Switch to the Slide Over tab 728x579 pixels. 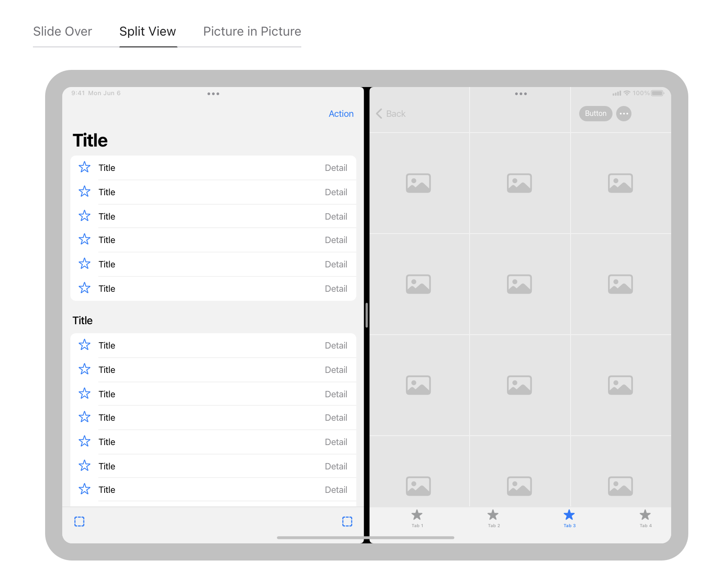62,32
